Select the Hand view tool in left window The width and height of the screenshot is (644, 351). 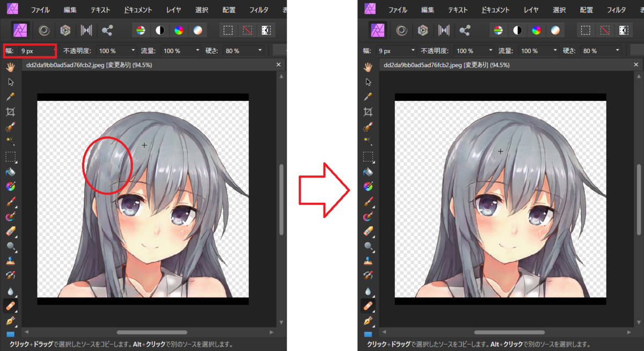(x=10, y=67)
